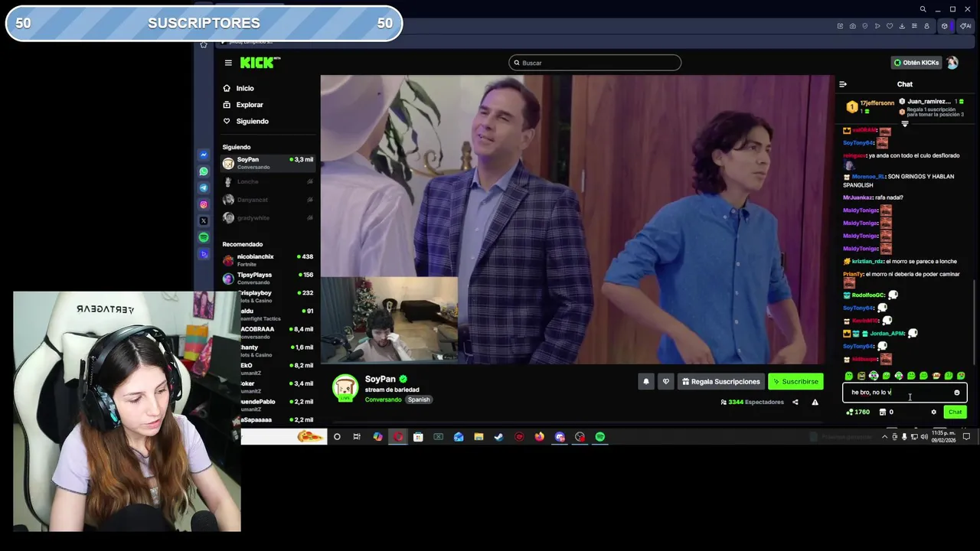This screenshot has width=980, height=551.
Task: Click the 3344 Espectadores count
Action: tap(752, 402)
